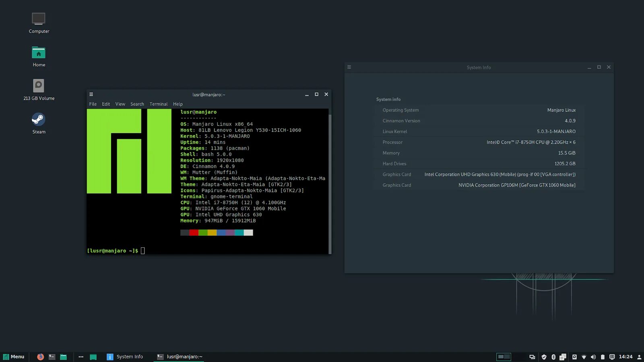Launch Steam from the desktop icon

click(39, 123)
